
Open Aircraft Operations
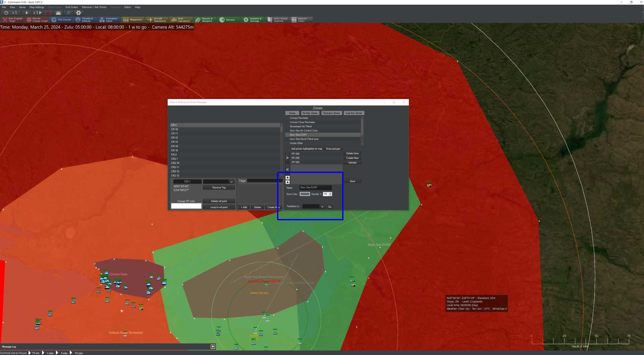(157, 20)
